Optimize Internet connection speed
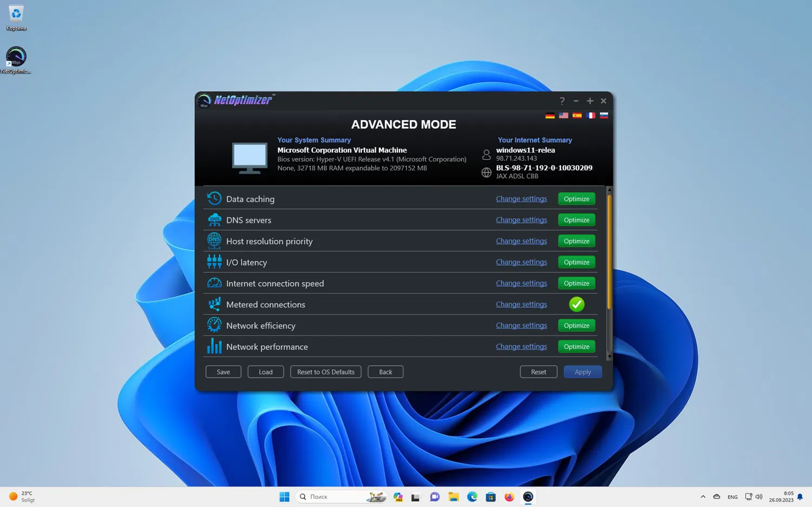 point(577,283)
